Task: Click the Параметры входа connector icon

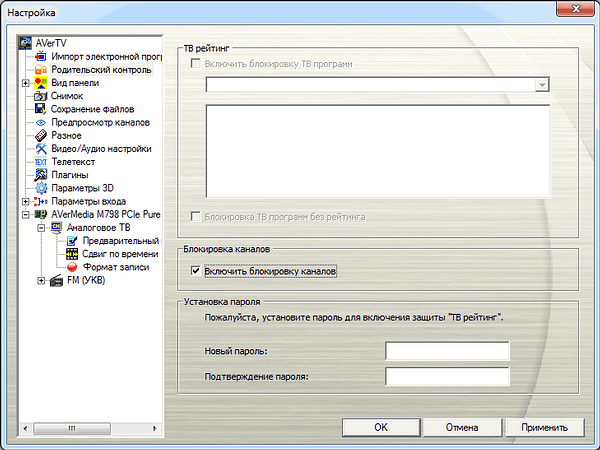Action: pyautogui.click(x=41, y=201)
